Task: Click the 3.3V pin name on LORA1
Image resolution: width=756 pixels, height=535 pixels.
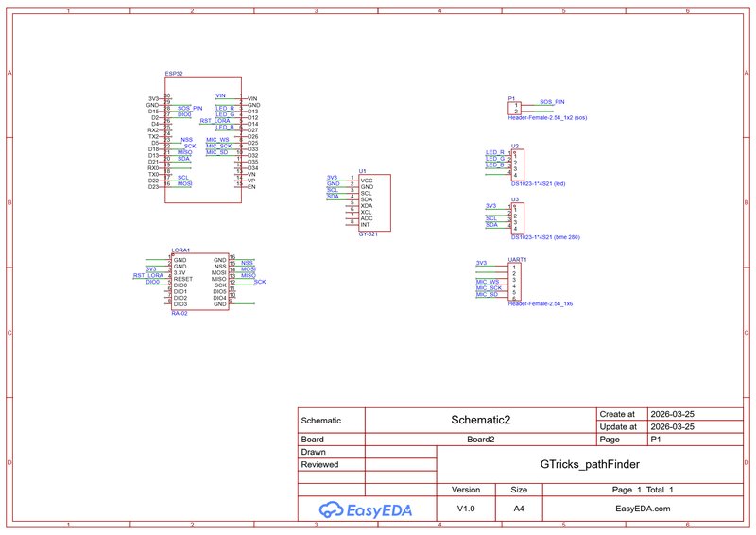Action: point(180,272)
